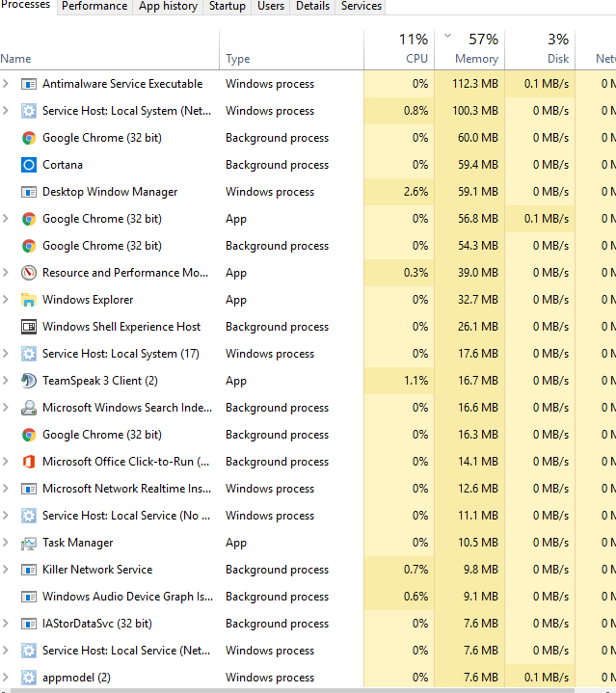Open the App history tab
The width and height of the screenshot is (616, 693).
click(168, 7)
